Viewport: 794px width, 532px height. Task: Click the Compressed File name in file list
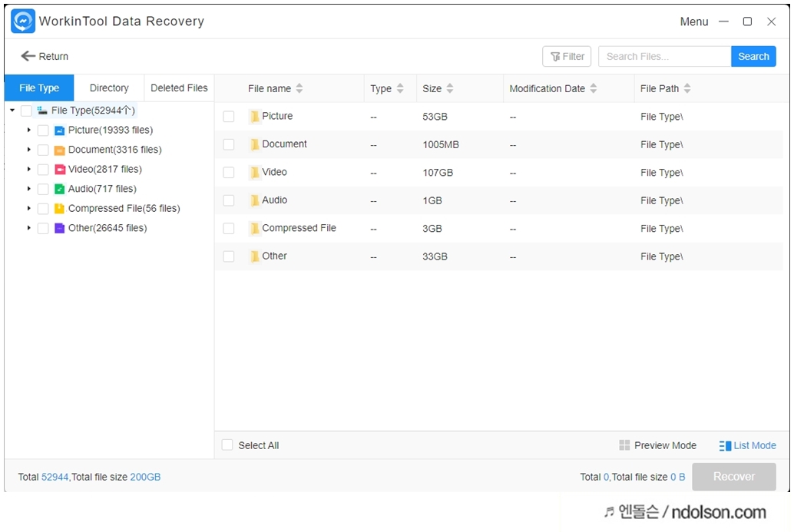pyautogui.click(x=299, y=228)
